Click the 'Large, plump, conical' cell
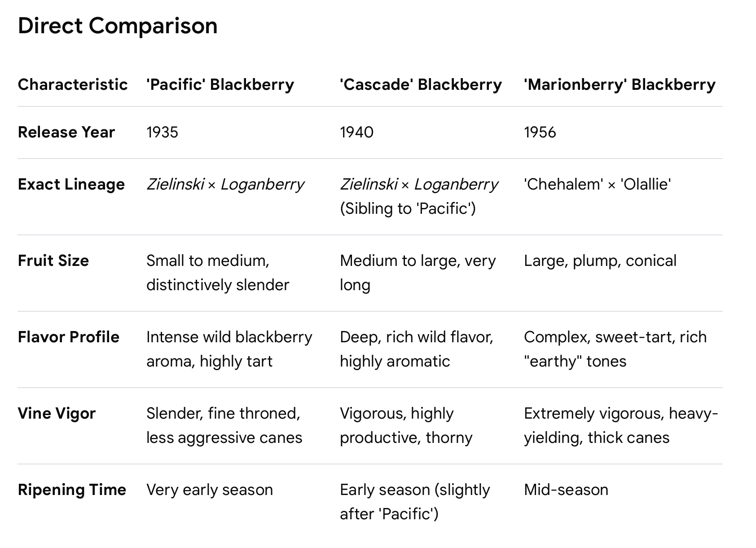756x548 pixels. point(600,261)
